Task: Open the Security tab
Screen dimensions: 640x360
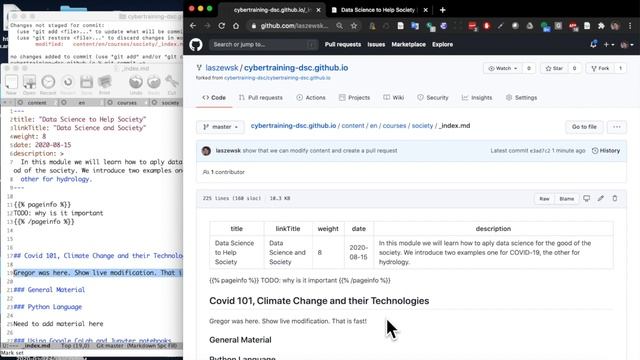Action: tap(433, 98)
